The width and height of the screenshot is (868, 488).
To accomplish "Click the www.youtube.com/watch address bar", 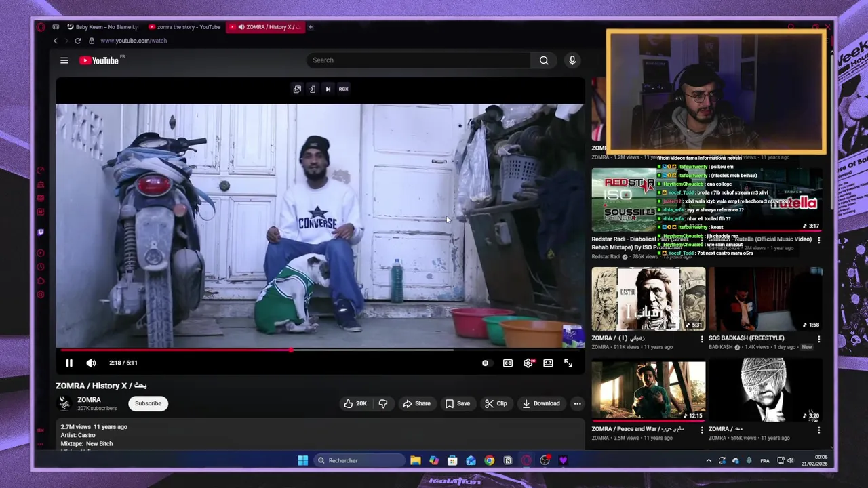I will coord(134,41).
